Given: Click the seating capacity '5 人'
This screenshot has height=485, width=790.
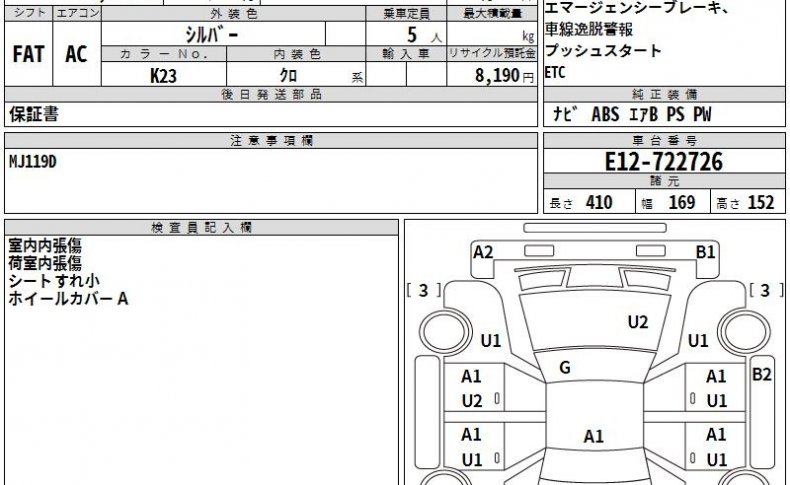Looking at the screenshot, I should click(x=424, y=35).
